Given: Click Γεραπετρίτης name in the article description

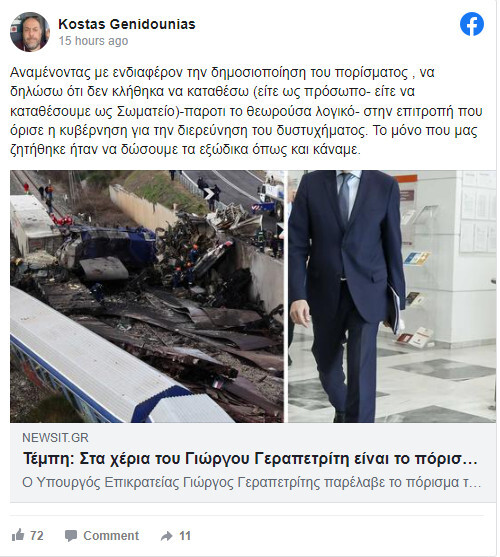Looking at the screenshot, I should 278,482.
